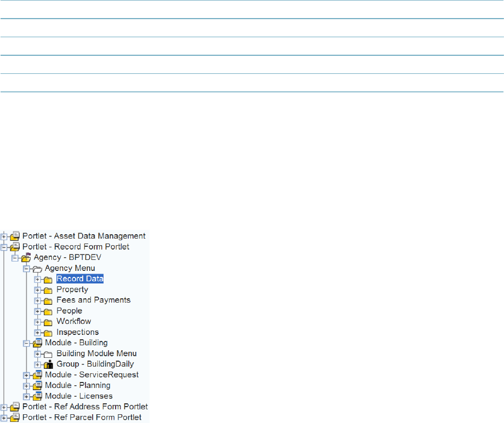Screen dimensions: 504x423
Task: Select the Inspections tree label
Action: point(77,332)
